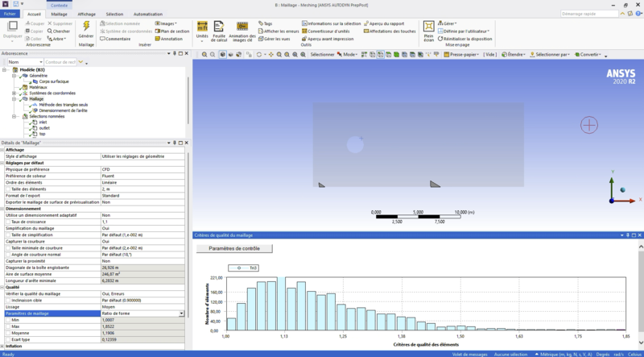Viewport: 644px width, 357px height.
Task: Open the Gérer dropdown
Action: point(448,23)
